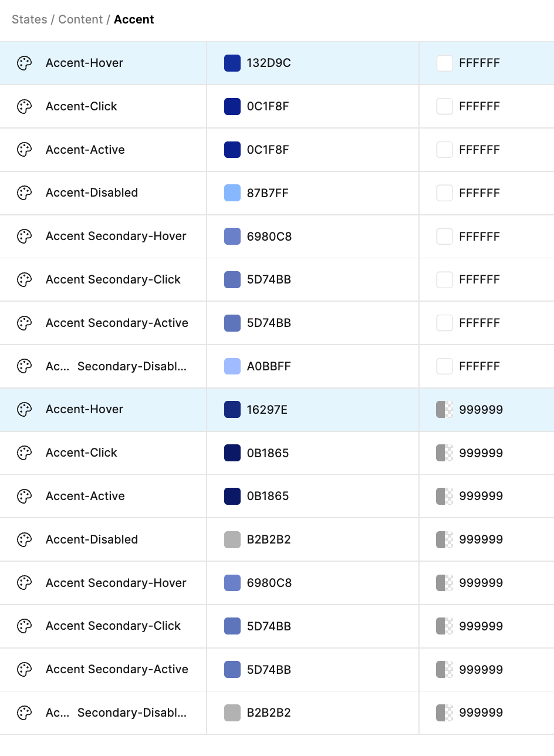Open the 87B7FF color swatch
Screen dimensions: 554x756
(232, 193)
